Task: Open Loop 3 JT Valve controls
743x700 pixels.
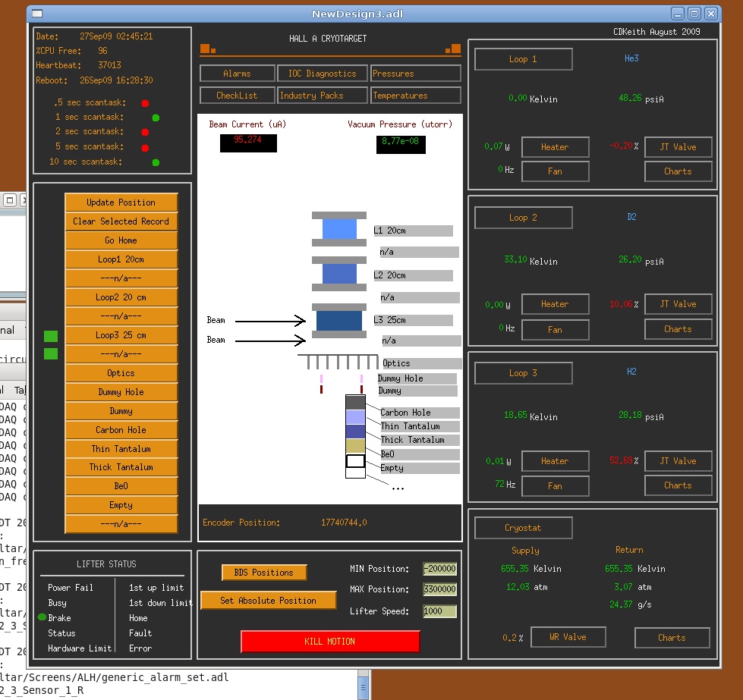Action: pos(678,461)
